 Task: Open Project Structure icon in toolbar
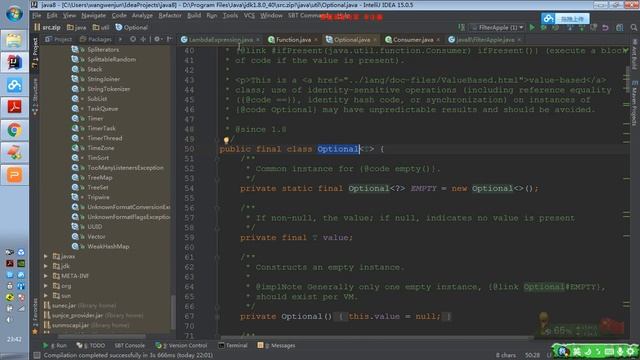(620, 27)
